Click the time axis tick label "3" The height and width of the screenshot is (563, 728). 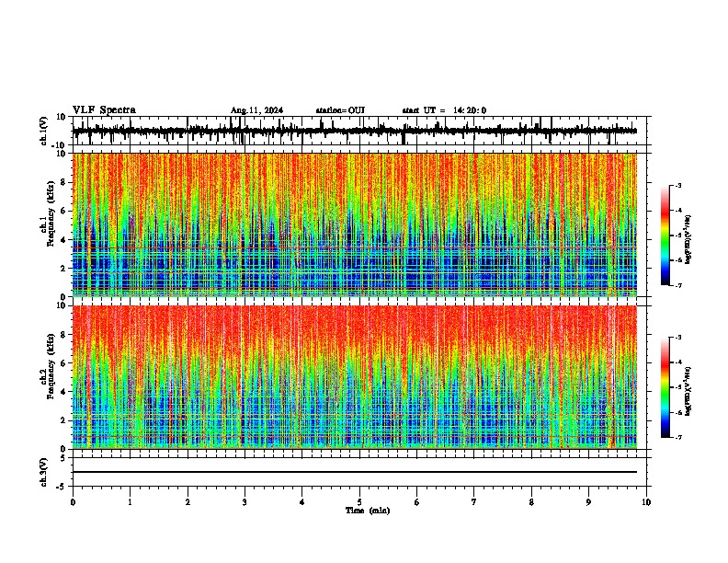coord(245,502)
